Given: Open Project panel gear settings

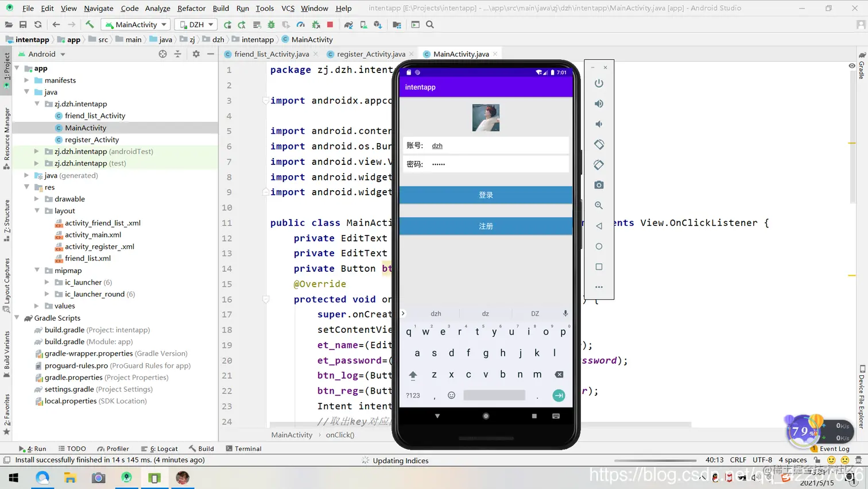Looking at the screenshot, I should (196, 54).
